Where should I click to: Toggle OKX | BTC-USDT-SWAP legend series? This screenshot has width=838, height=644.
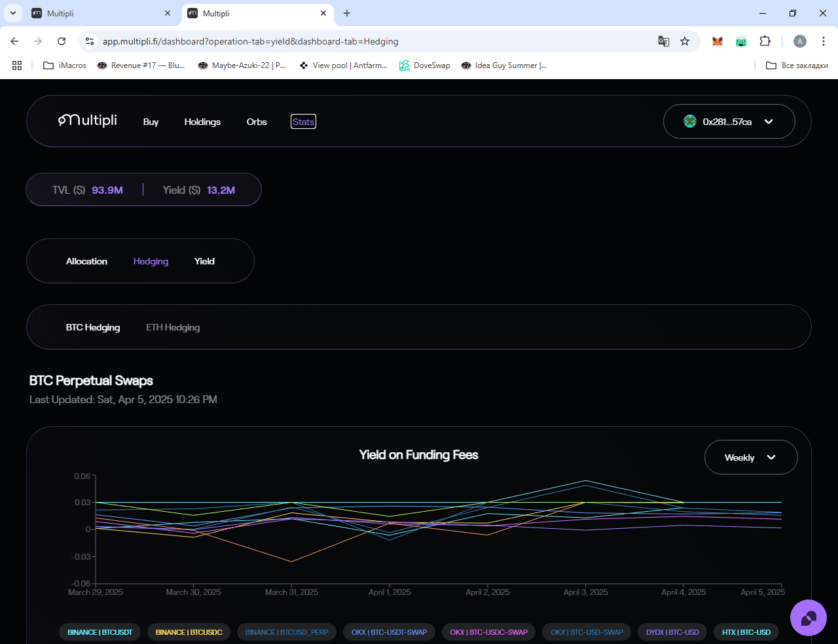click(389, 632)
